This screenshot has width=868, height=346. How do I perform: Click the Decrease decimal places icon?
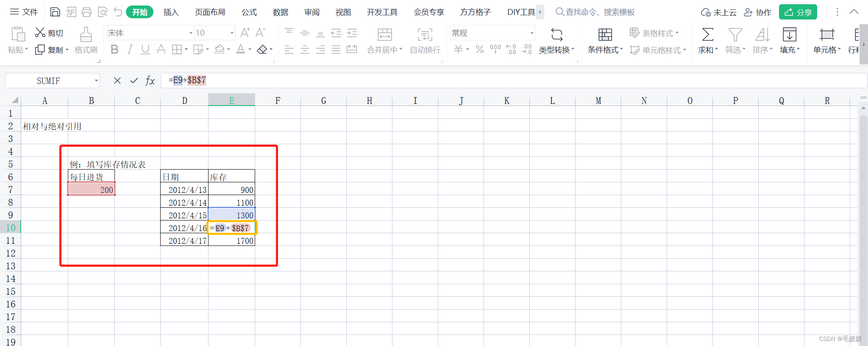coord(527,50)
